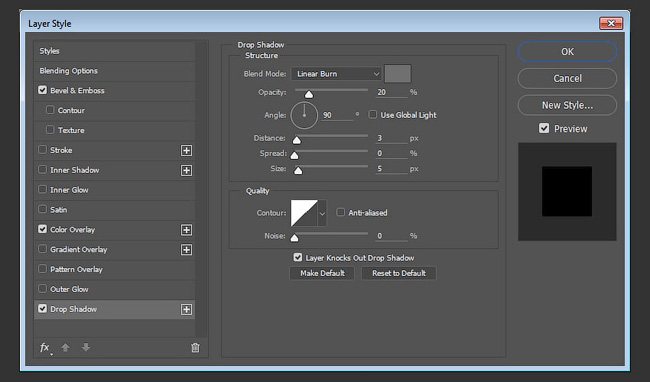Toggle Layer Knocks Out Drop Shadow
650x382 pixels.
tap(298, 257)
